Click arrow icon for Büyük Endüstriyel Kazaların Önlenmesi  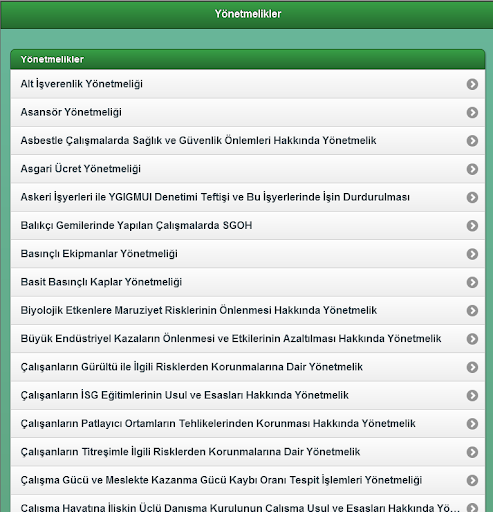point(472,339)
